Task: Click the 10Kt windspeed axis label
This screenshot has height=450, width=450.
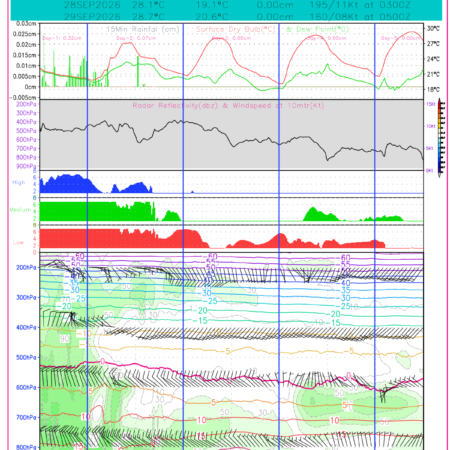Action: 431,126
